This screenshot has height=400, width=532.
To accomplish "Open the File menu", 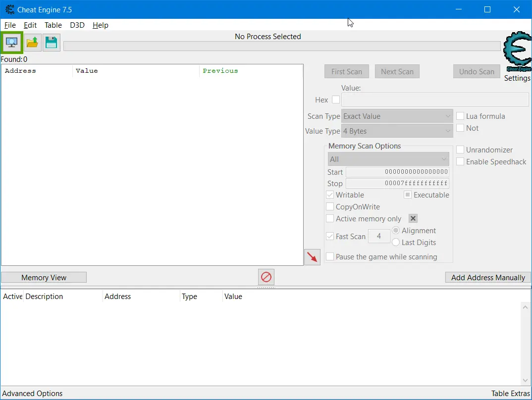I will click(10, 25).
